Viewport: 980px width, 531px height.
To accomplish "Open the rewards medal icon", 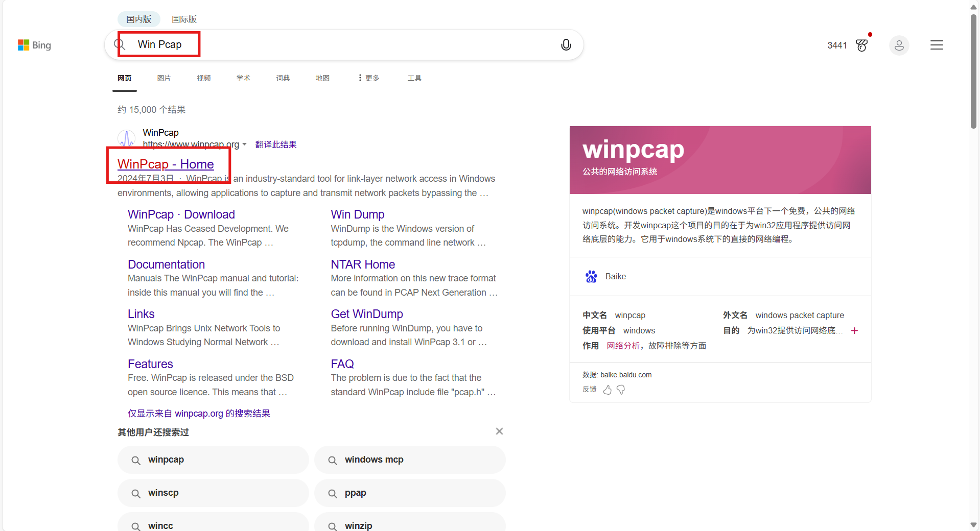I will click(x=862, y=45).
